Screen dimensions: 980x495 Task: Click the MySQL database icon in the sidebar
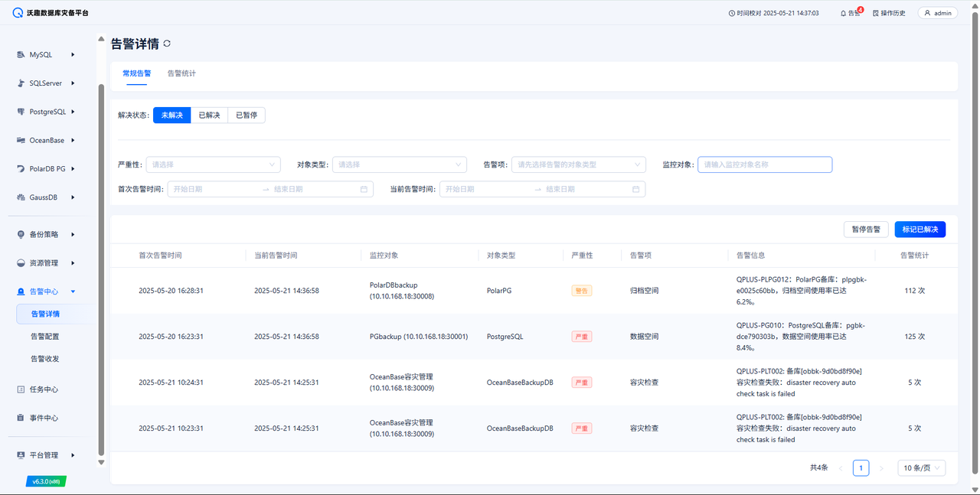21,54
